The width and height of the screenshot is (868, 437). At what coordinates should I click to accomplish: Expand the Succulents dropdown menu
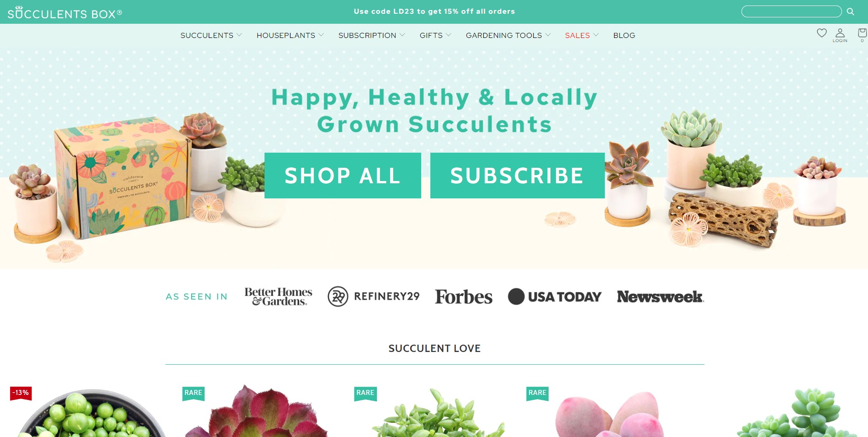point(211,35)
